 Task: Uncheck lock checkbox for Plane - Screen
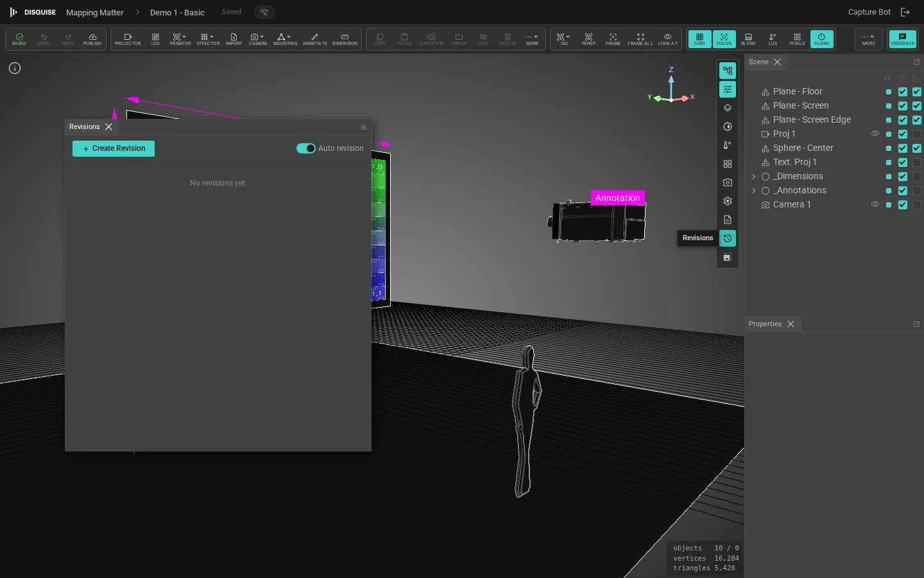(917, 106)
